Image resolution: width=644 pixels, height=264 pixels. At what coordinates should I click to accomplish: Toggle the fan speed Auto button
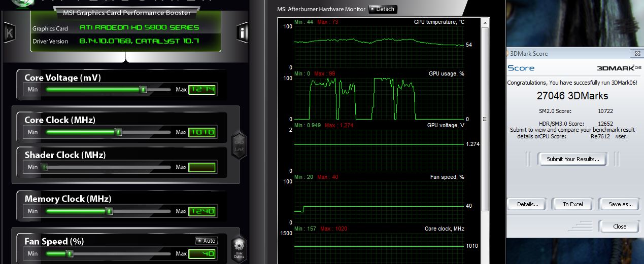point(206,241)
